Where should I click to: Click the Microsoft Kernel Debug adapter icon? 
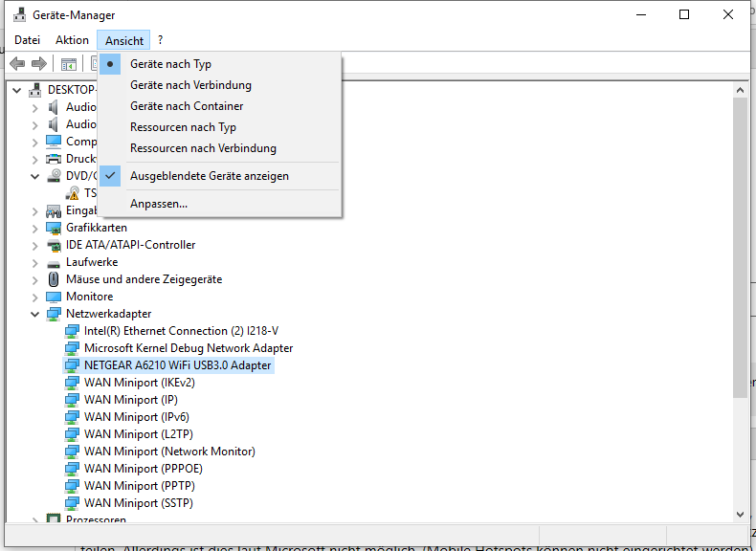coord(72,348)
